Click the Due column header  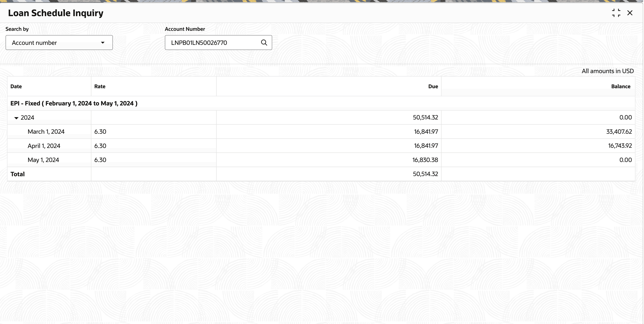pos(433,86)
